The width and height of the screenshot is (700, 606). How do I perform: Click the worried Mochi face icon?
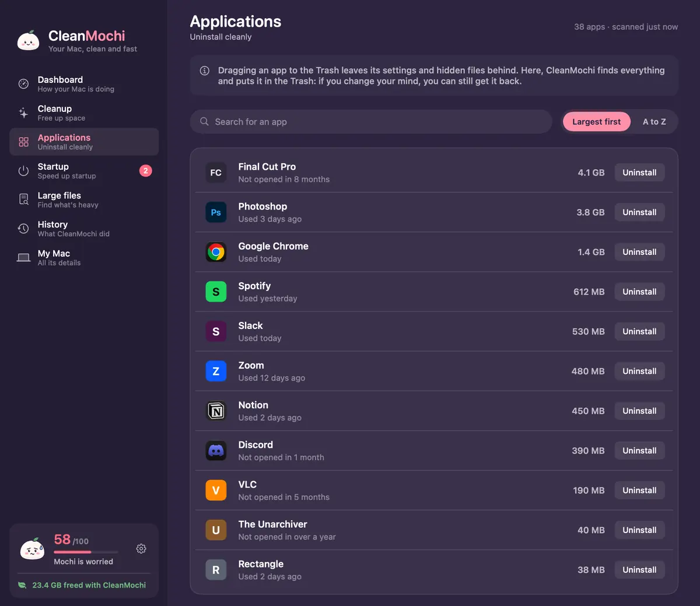click(x=32, y=548)
